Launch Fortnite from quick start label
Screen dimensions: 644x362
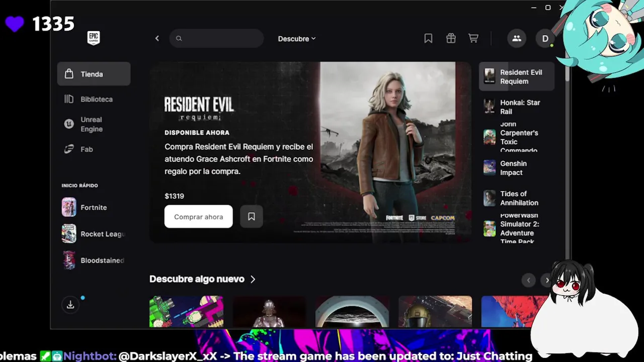pos(94,207)
